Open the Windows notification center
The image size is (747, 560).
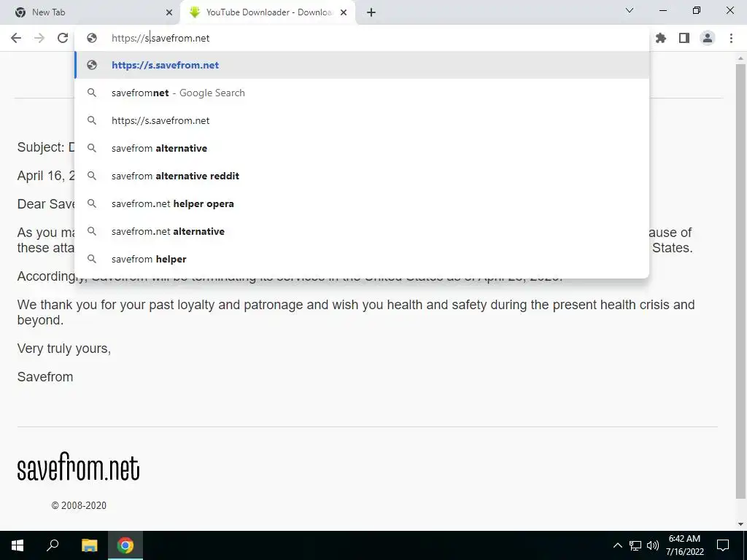(723, 545)
